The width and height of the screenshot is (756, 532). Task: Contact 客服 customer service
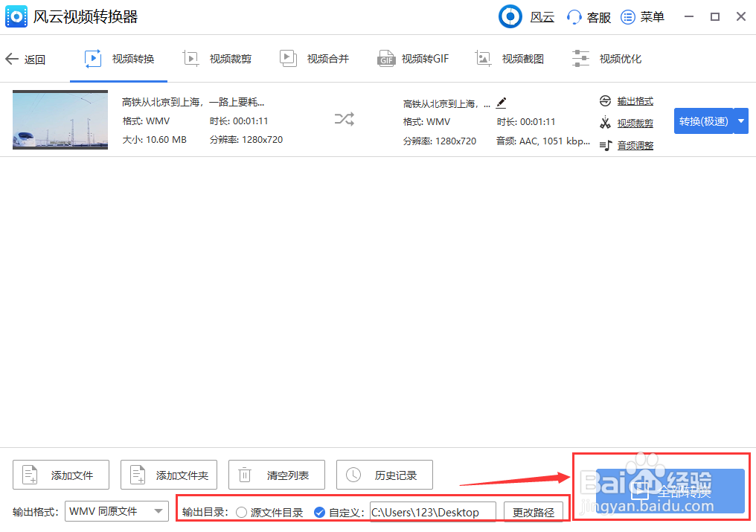pyautogui.click(x=588, y=16)
